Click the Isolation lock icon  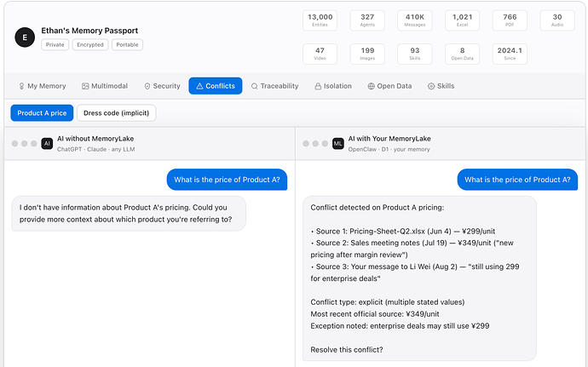(318, 86)
